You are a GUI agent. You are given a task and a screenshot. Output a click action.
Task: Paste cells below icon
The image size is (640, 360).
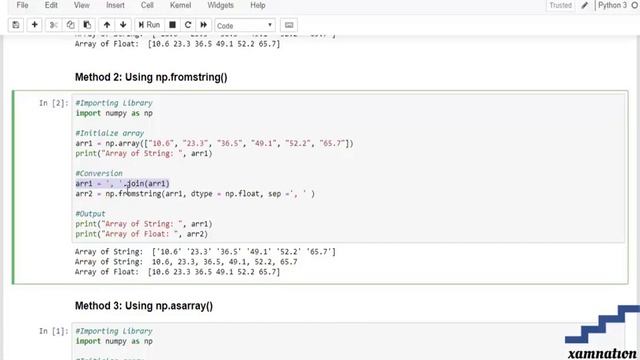(x=87, y=25)
